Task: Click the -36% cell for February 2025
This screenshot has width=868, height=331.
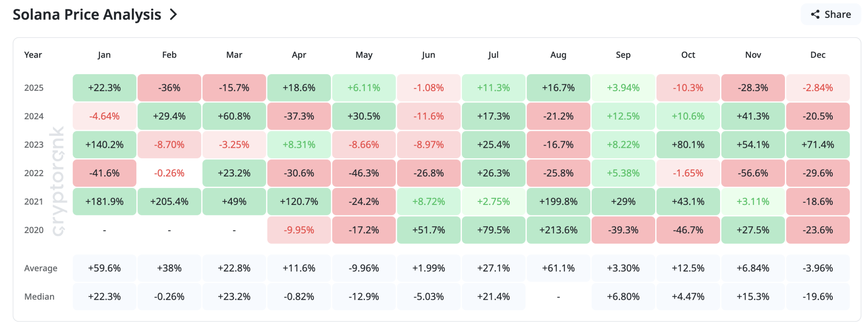Action: [169, 88]
